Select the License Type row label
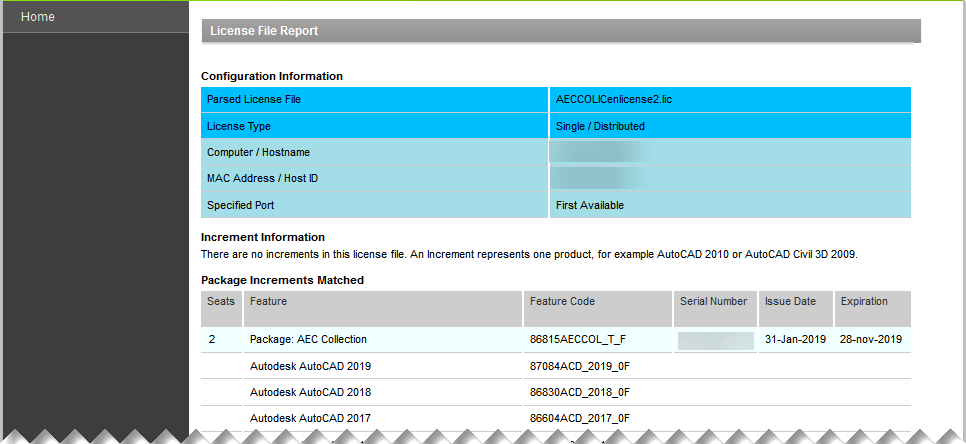966x444 pixels. (x=239, y=127)
